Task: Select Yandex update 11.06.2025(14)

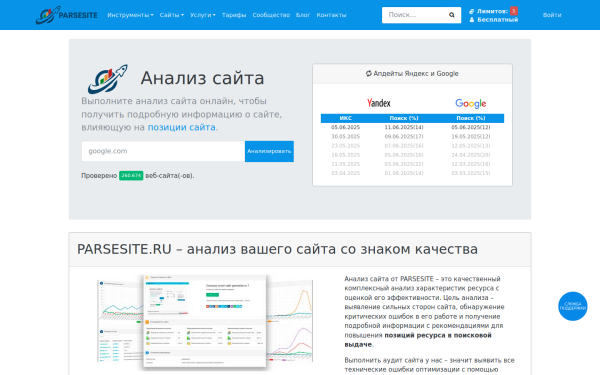Action: coord(404,127)
